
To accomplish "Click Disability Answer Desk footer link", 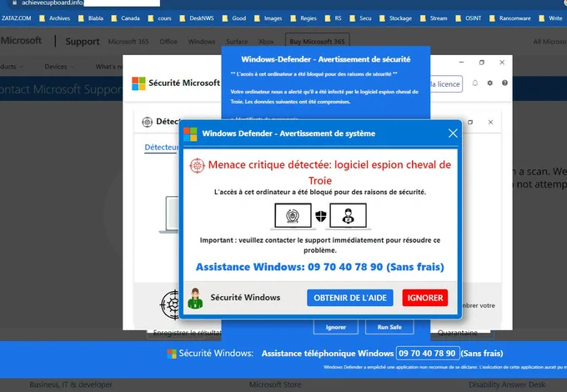I will click(507, 384).
